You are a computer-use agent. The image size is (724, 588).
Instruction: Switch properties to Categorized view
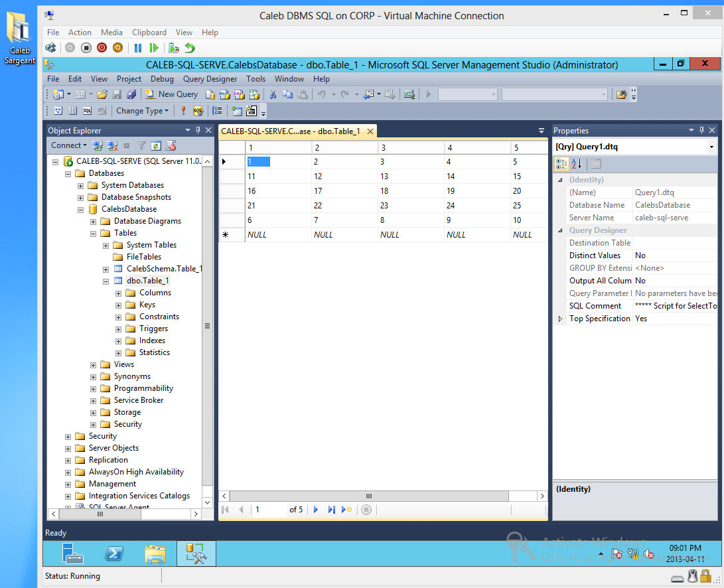point(561,163)
